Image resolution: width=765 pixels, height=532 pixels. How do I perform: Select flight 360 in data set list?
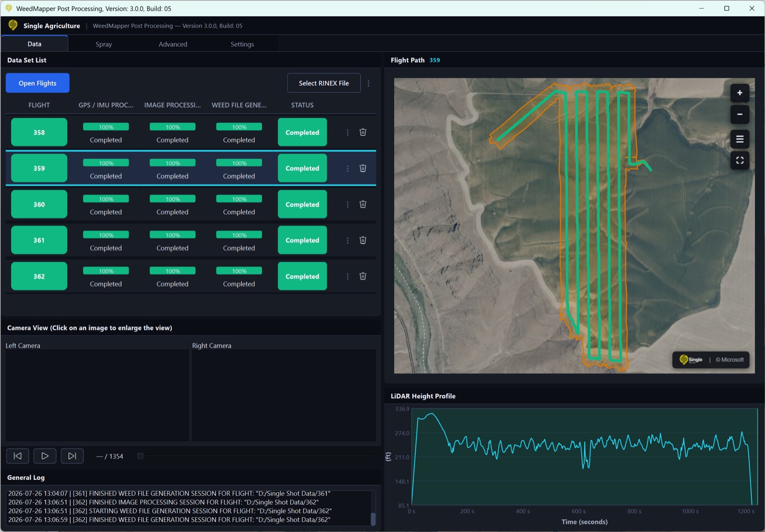(x=39, y=204)
